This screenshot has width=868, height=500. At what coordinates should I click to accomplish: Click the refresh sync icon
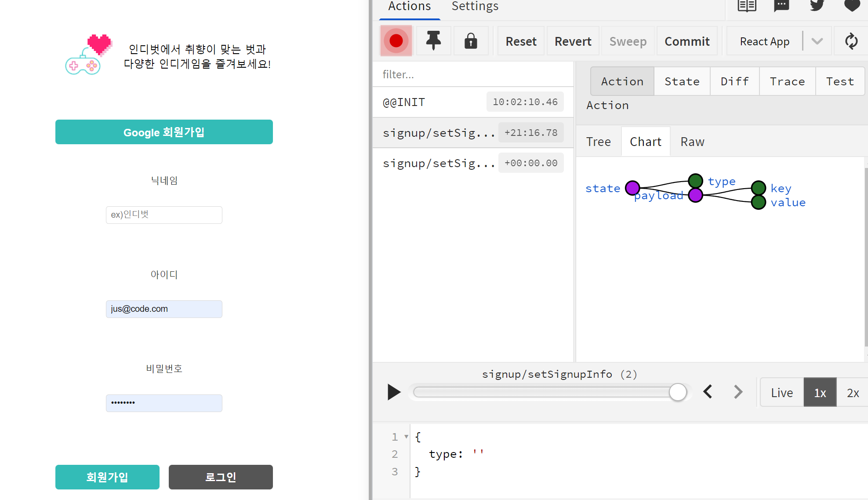tap(851, 41)
